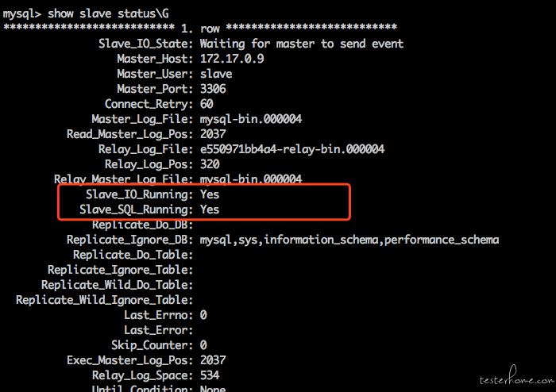Click the Last_Errno value 0

coord(203,315)
